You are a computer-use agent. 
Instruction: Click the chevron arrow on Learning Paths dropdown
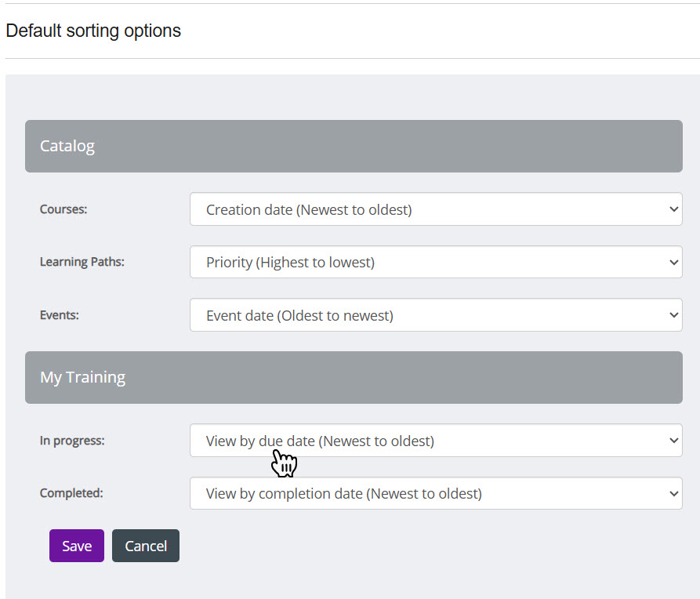[x=673, y=262]
